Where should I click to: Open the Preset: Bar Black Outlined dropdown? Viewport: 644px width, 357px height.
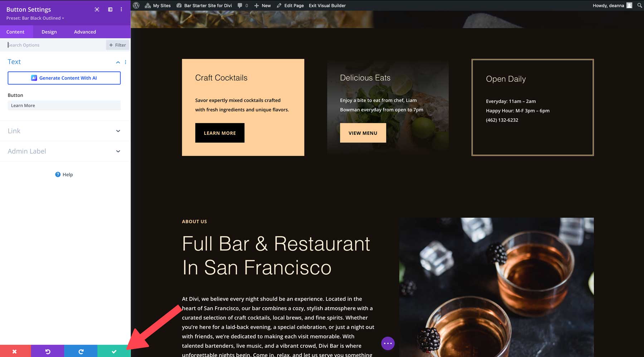coord(35,18)
